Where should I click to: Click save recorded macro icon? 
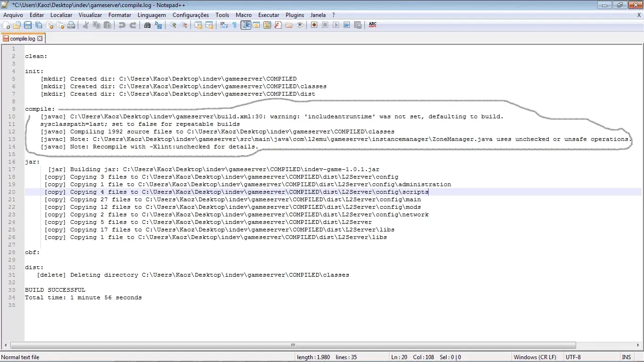(x=358, y=25)
